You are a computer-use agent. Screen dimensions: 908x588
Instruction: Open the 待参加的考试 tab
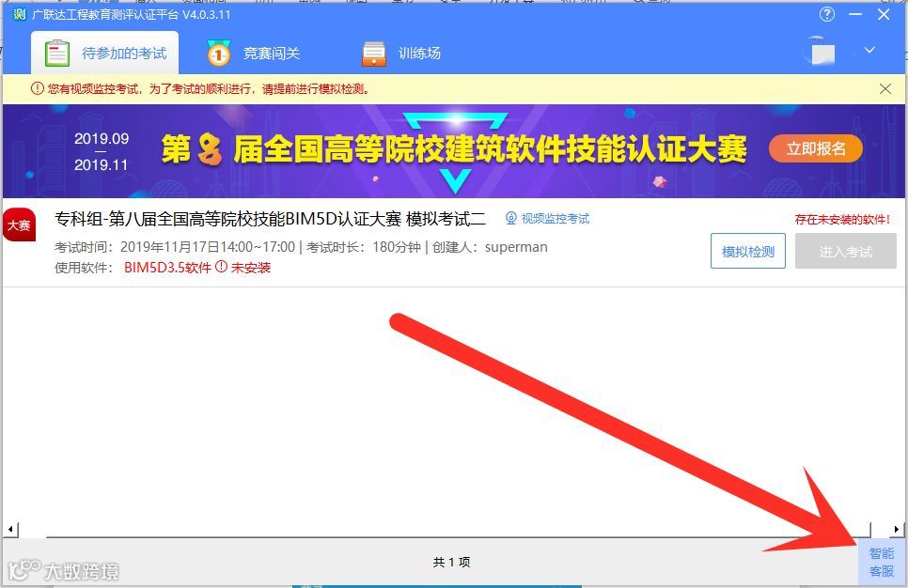click(x=105, y=53)
